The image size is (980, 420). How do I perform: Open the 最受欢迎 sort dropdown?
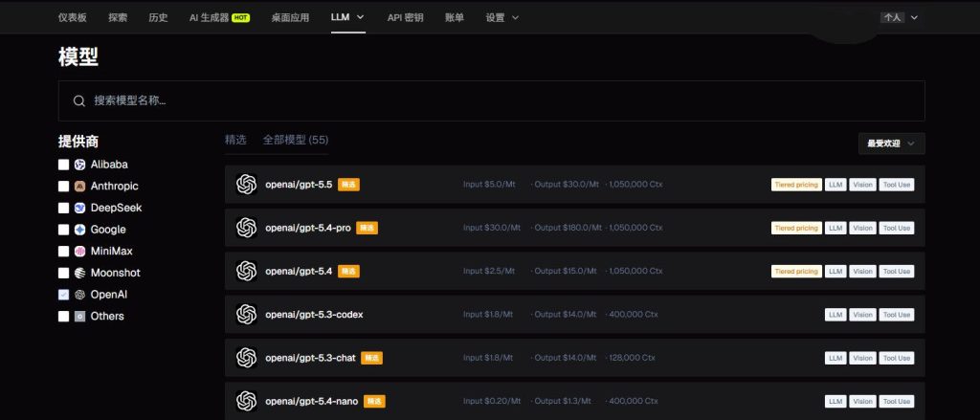click(891, 144)
